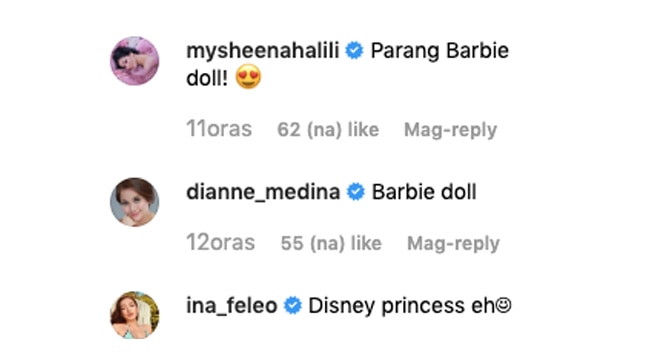Click the dianne_medina username
Image resolution: width=660 pixels, height=360 pixels.
tap(263, 192)
